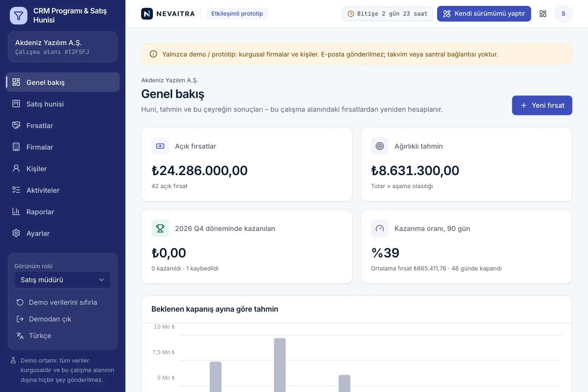Image resolution: width=588 pixels, height=392 pixels.
Task: Click Kendi sürümümü yaptır button
Action: pos(484,14)
